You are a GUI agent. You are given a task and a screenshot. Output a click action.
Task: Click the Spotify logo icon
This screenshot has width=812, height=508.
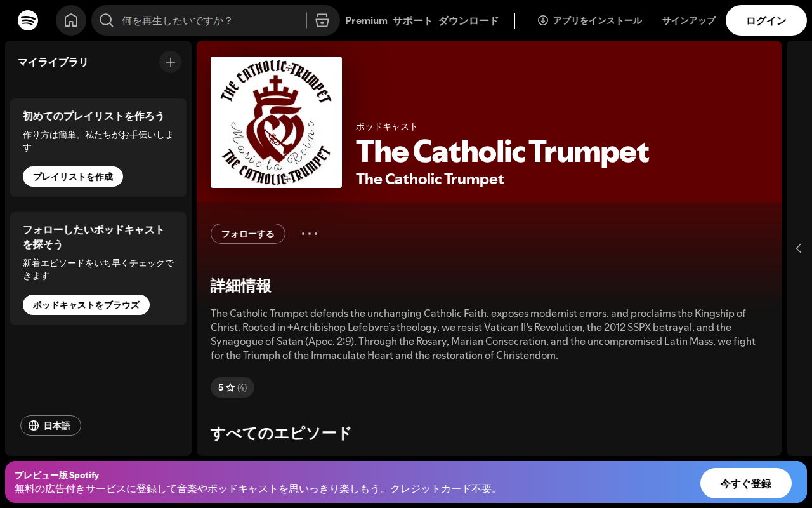(x=28, y=20)
